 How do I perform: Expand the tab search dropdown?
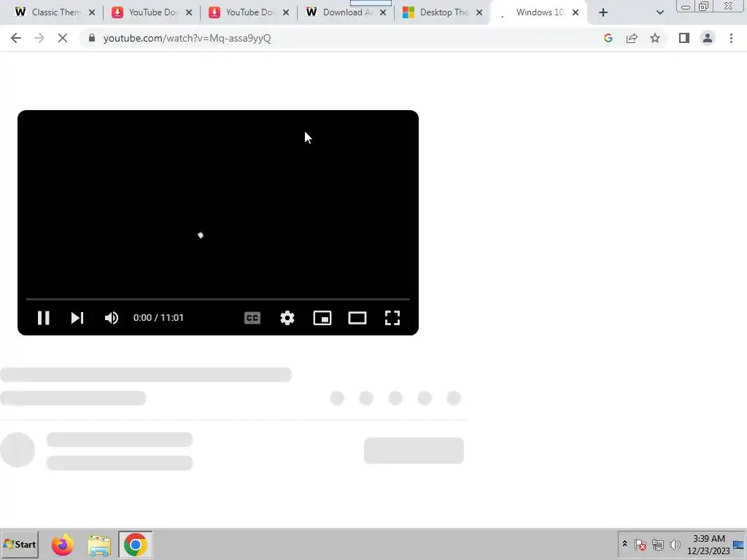[x=659, y=12]
